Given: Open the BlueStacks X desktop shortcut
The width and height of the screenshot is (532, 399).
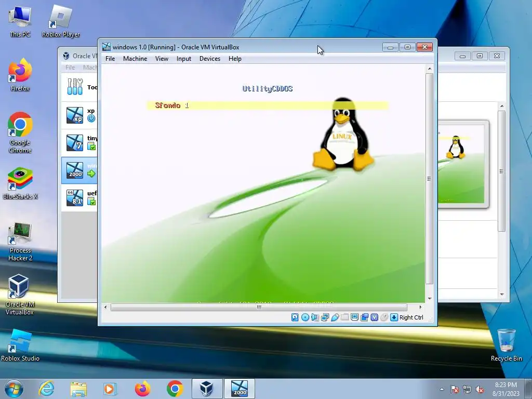Looking at the screenshot, I should (20, 183).
